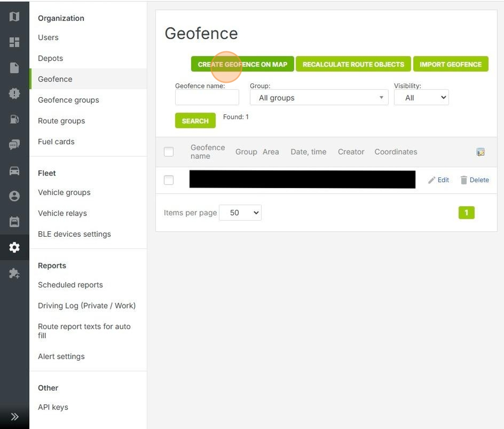Click the trash icon to delete geofence
The image size is (504, 429).
[x=464, y=180]
